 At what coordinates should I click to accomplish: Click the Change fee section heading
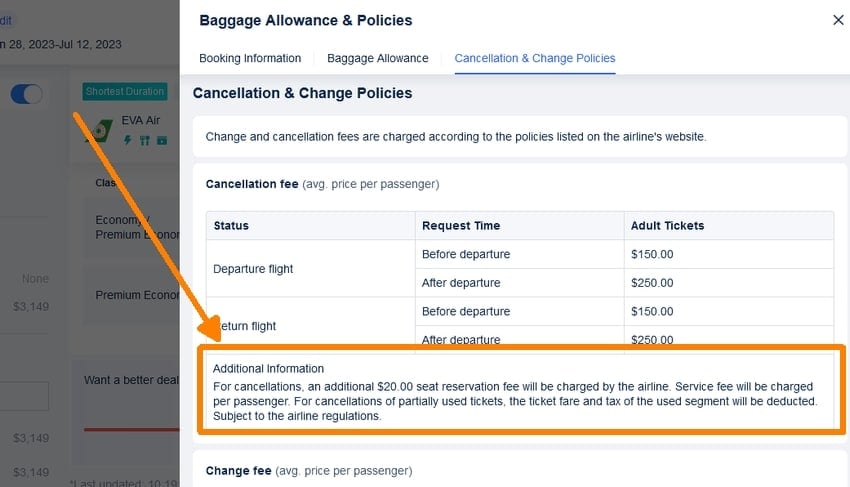[x=308, y=470]
